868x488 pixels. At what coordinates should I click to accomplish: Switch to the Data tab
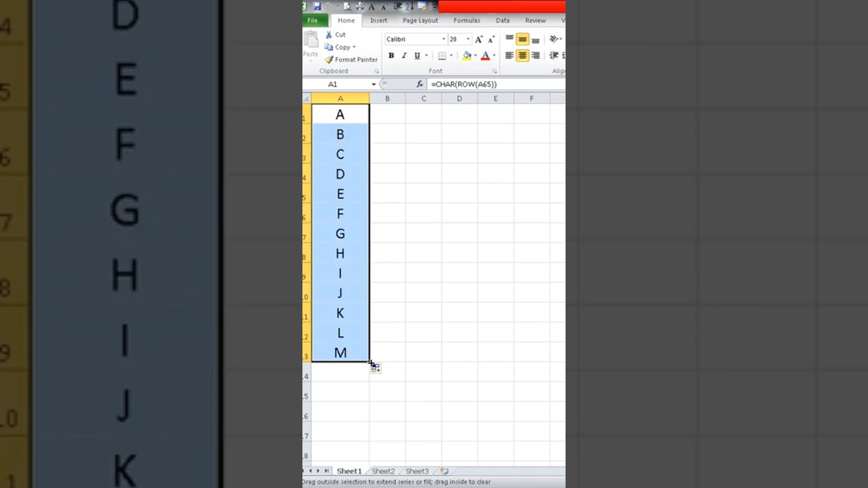coord(502,20)
